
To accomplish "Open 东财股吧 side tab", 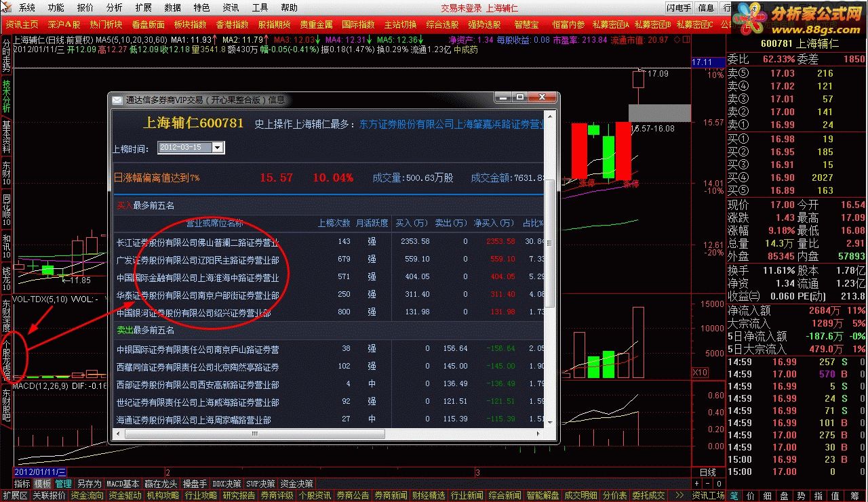I will pyautogui.click(x=6, y=405).
